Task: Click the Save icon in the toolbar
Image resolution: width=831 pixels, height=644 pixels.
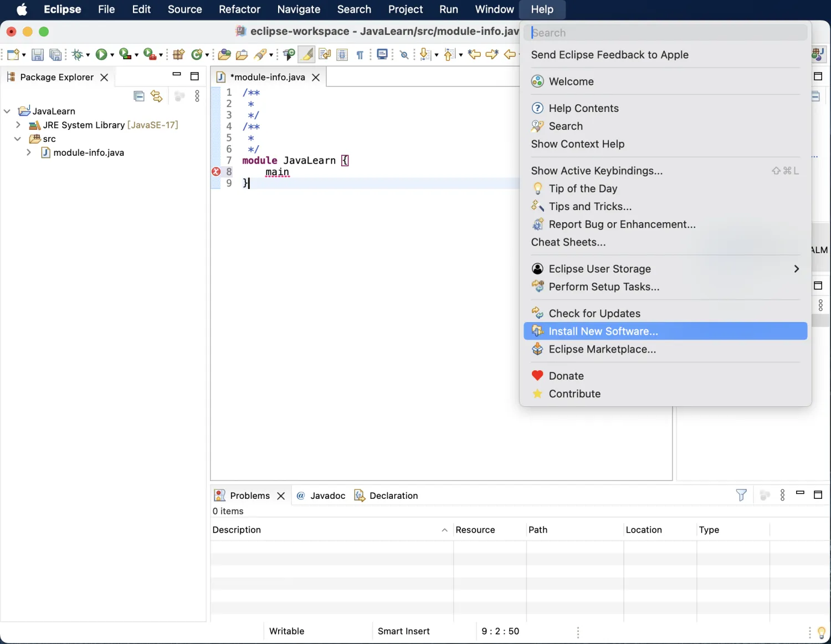Action: click(x=37, y=54)
